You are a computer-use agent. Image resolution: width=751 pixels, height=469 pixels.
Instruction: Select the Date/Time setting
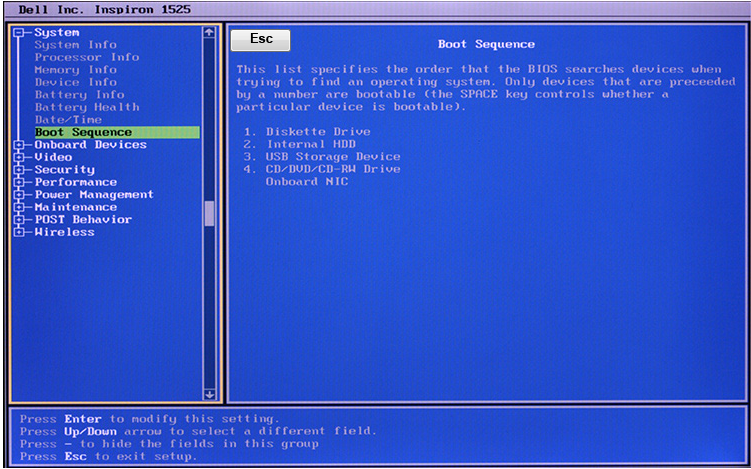point(68,120)
